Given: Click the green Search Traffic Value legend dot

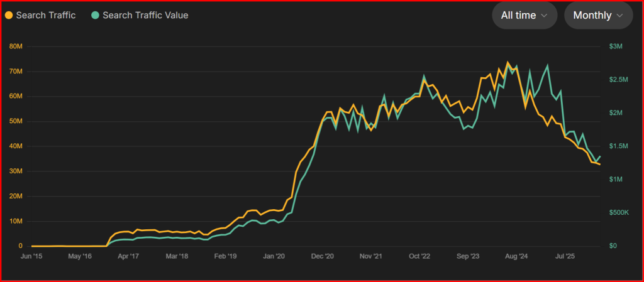Looking at the screenshot, I should click(x=95, y=15).
